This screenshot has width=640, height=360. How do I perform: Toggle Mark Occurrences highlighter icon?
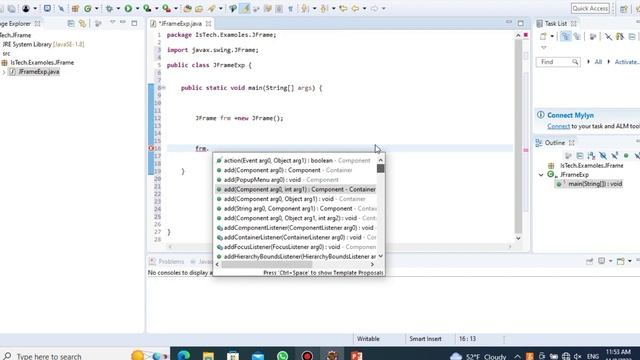[246, 8]
